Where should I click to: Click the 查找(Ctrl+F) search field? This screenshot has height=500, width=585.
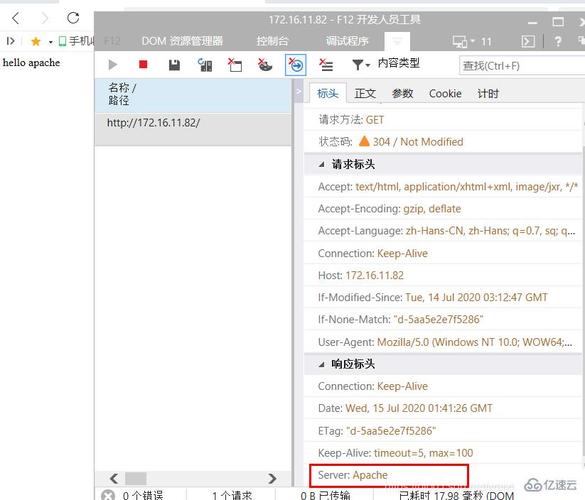click(522, 66)
